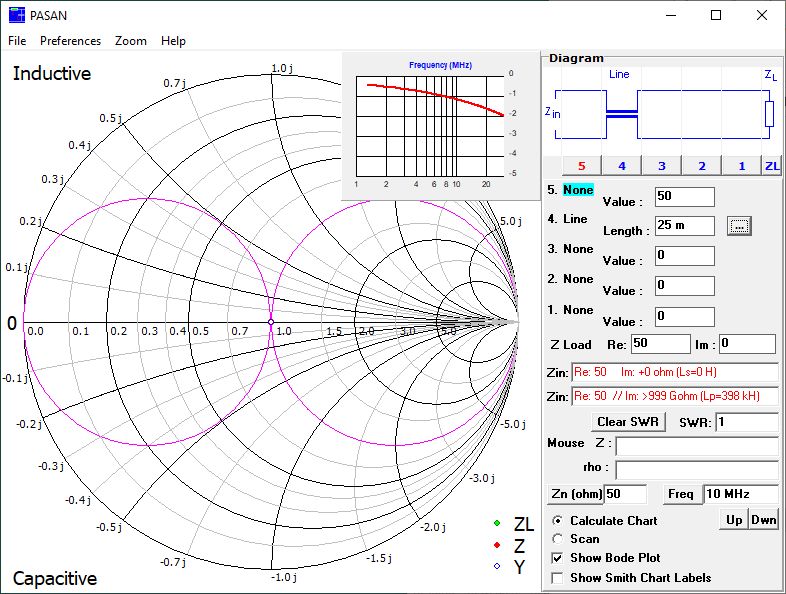Click element 1 type label None

578,310
